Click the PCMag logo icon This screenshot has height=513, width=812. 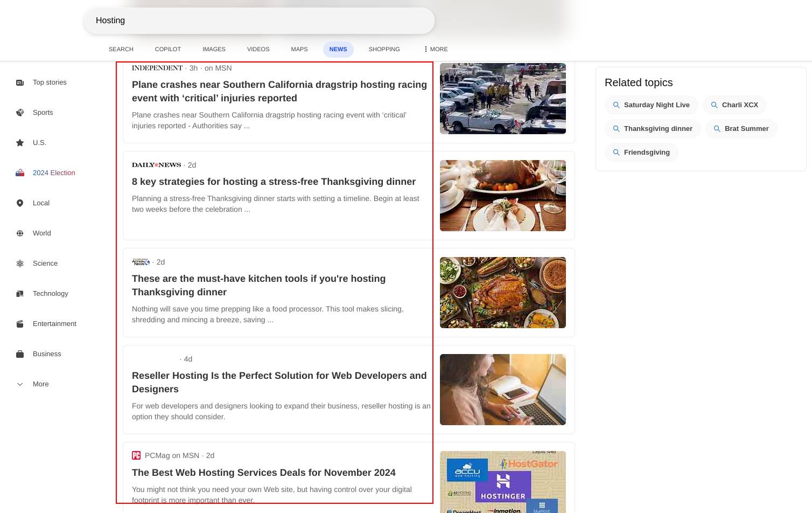coord(136,455)
